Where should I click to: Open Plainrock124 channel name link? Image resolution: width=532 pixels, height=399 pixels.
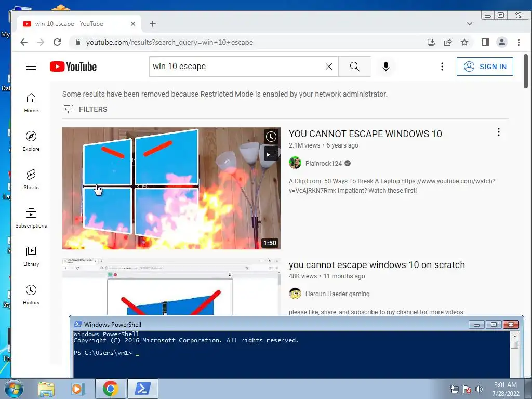[323, 163]
